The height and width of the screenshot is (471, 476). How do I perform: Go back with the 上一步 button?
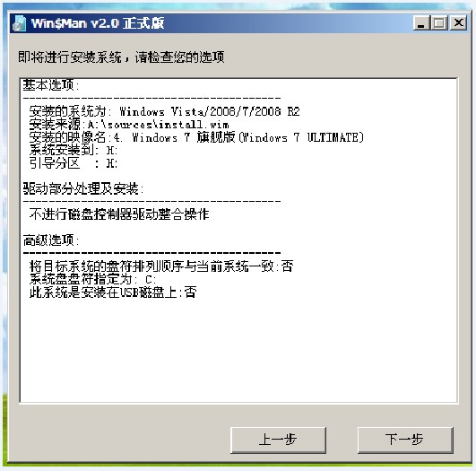click(278, 440)
